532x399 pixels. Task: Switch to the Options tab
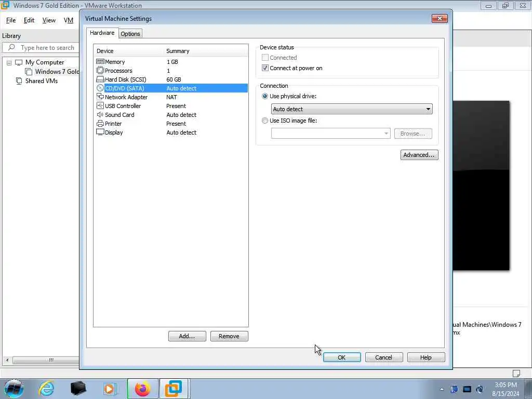coord(130,34)
